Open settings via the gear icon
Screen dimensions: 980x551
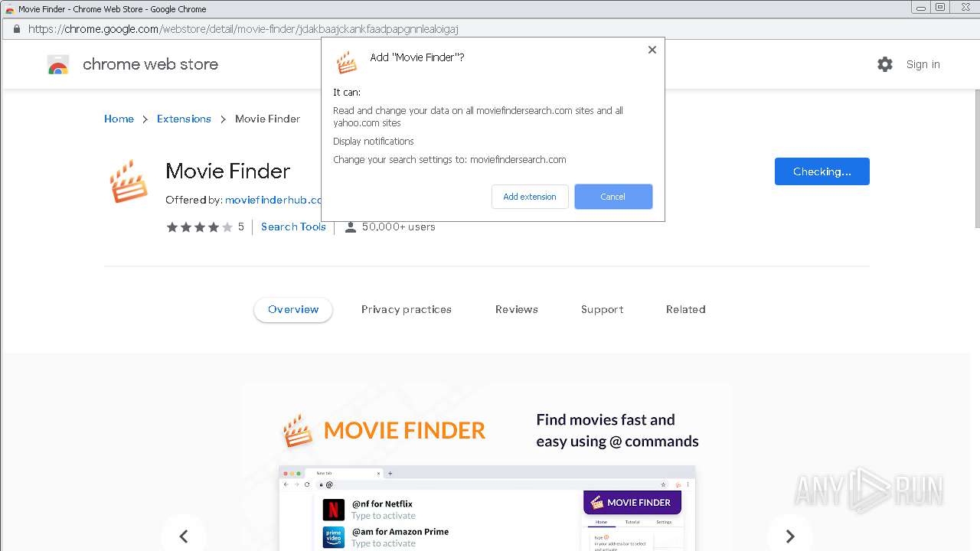click(885, 64)
